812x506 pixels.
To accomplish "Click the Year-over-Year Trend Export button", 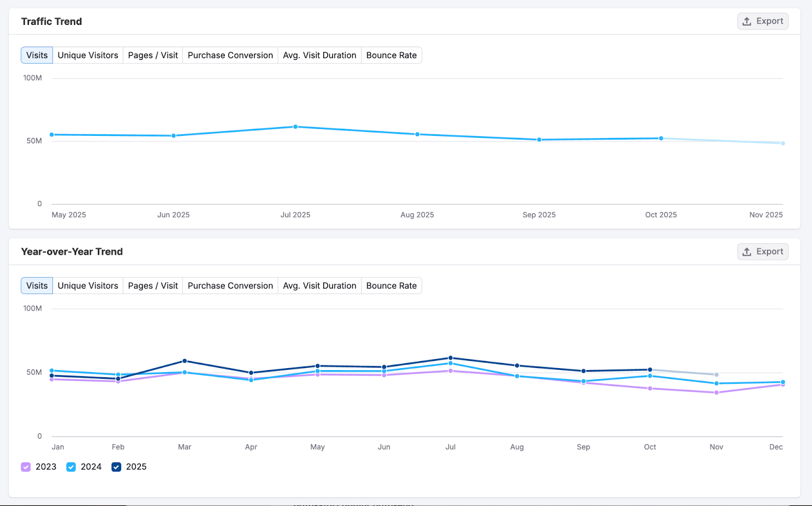I will pos(763,251).
